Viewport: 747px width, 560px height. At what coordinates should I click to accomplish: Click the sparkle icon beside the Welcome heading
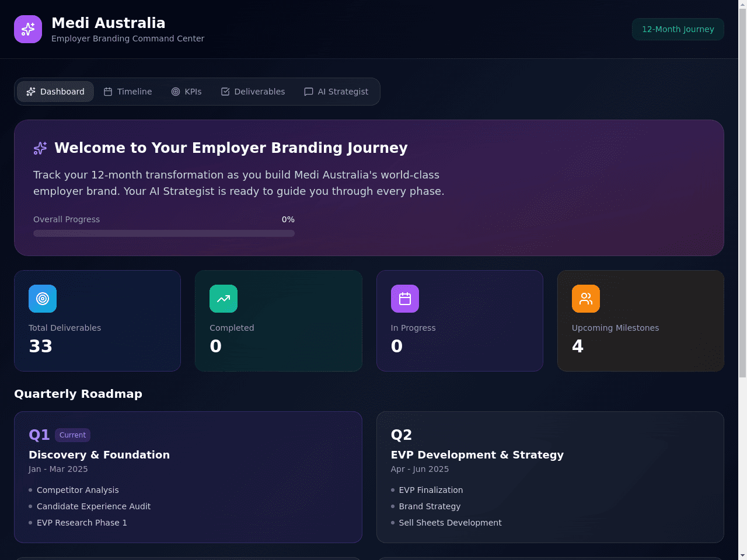click(40, 148)
